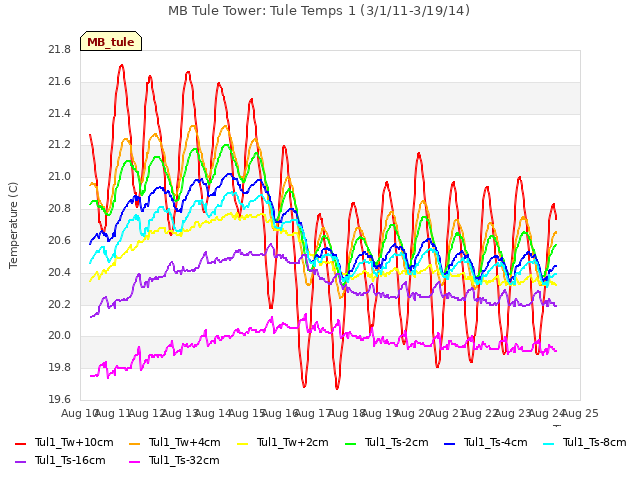The image size is (640, 480).
Task: Select the Tul1_Tw+2cm legend label
Action: point(293,442)
